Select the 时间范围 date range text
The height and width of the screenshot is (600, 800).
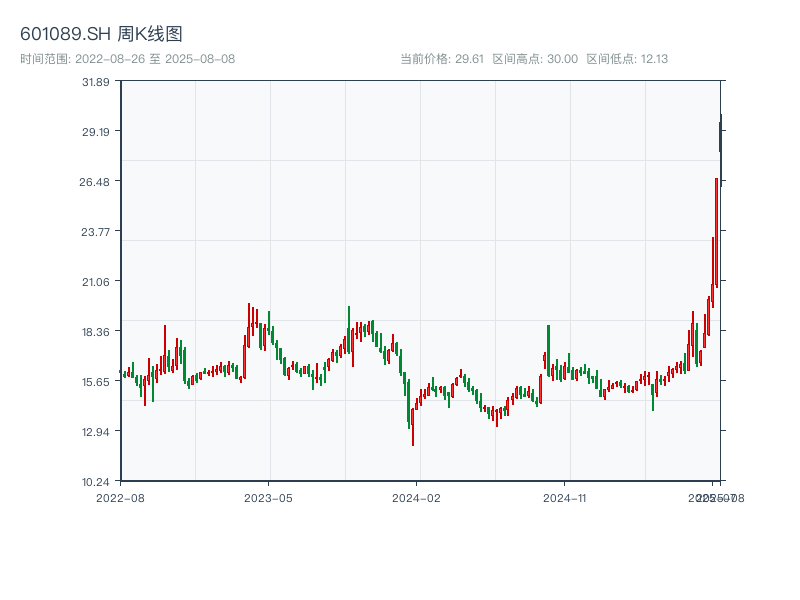(127, 59)
